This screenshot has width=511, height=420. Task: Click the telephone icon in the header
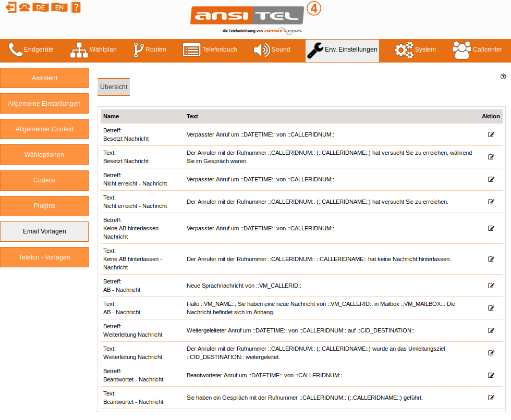[x=24, y=7]
